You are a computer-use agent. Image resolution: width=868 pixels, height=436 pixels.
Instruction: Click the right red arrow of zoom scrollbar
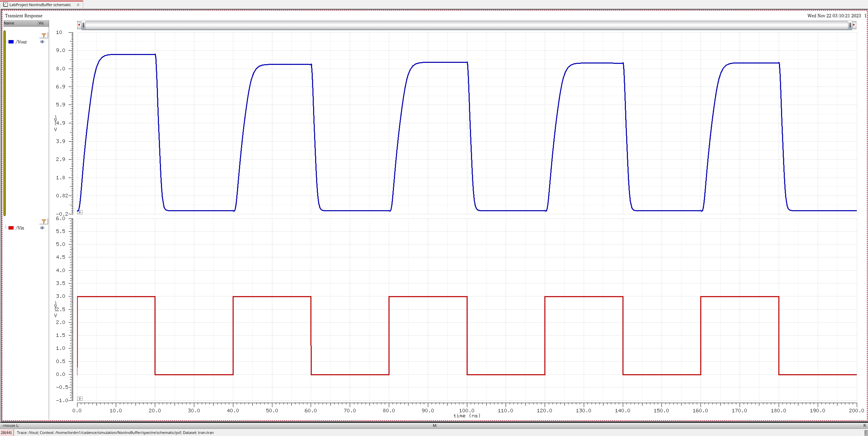854,25
